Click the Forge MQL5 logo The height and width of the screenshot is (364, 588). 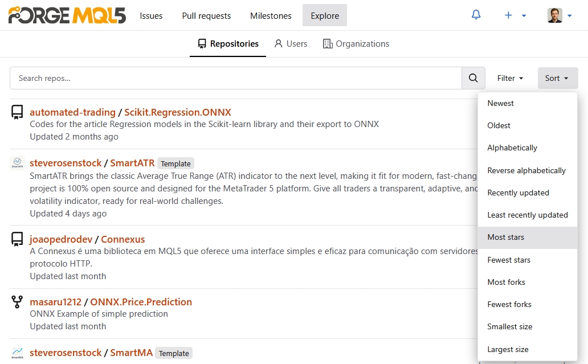point(67,15)
